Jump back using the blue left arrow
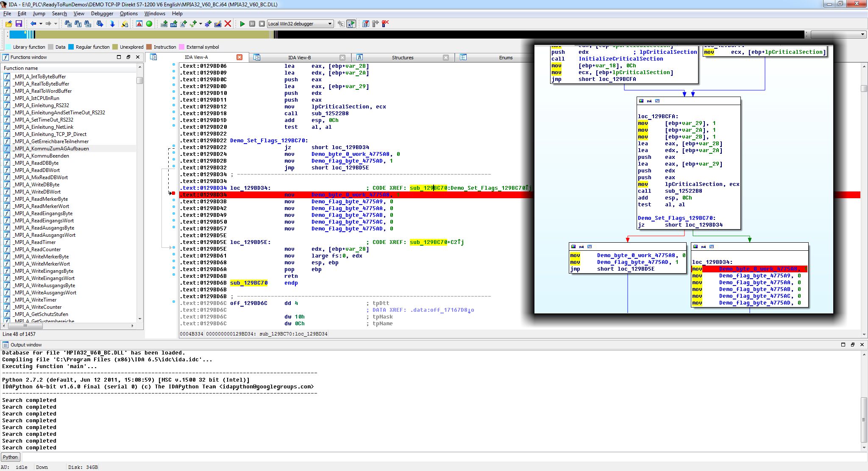 point(33,24)
